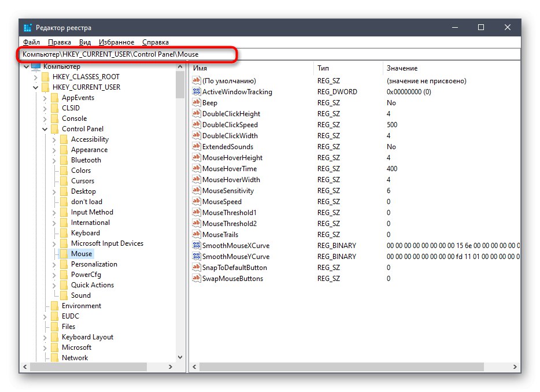Click the registry path address bar

point(271,54)
